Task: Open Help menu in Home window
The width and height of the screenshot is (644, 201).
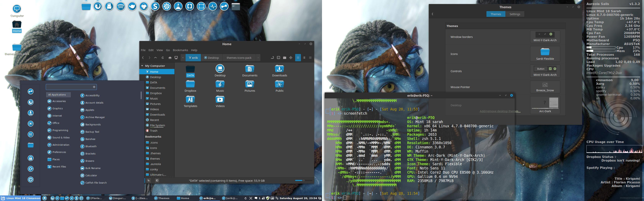Action: (194, 50)
